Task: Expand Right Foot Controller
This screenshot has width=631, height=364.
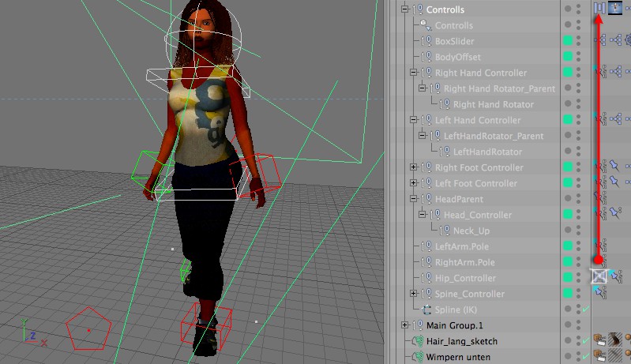Action: click(413, 167)
